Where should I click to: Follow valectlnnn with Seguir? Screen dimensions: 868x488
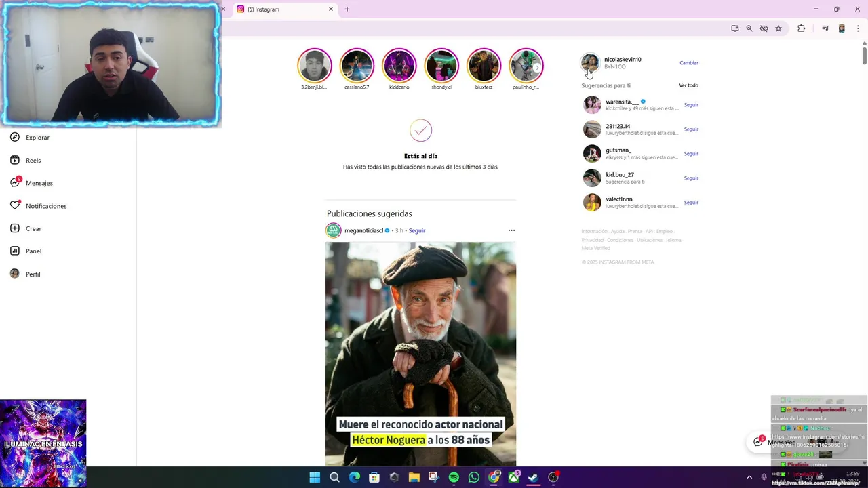(x=691, y=203)
